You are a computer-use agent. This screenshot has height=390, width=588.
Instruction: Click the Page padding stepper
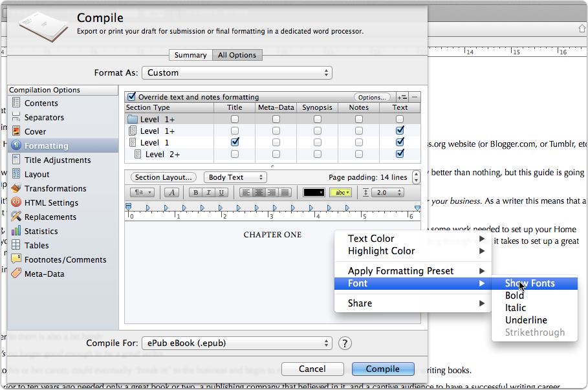coord(414,177)
